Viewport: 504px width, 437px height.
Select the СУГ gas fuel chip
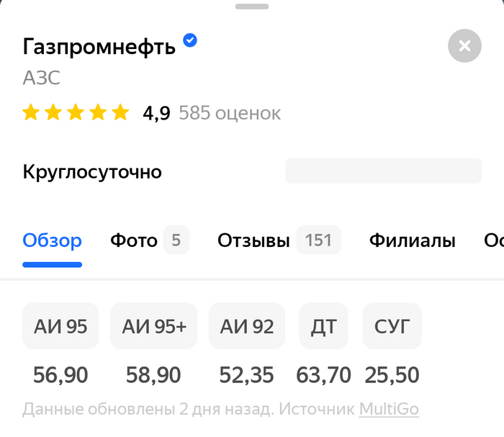[x=392, y=326]
